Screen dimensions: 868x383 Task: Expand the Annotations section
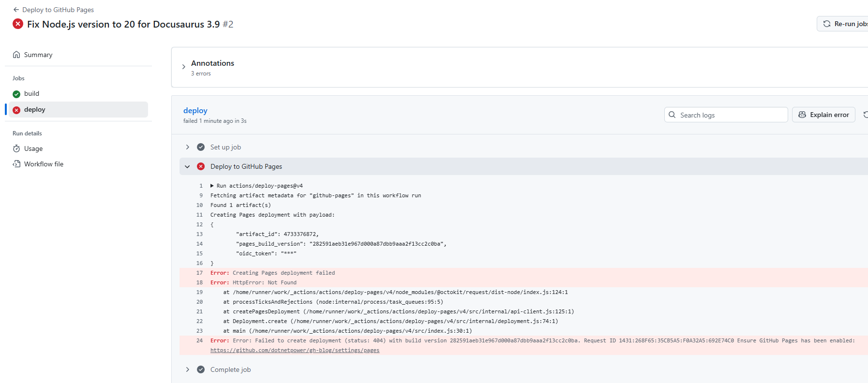tap(184, 67)
